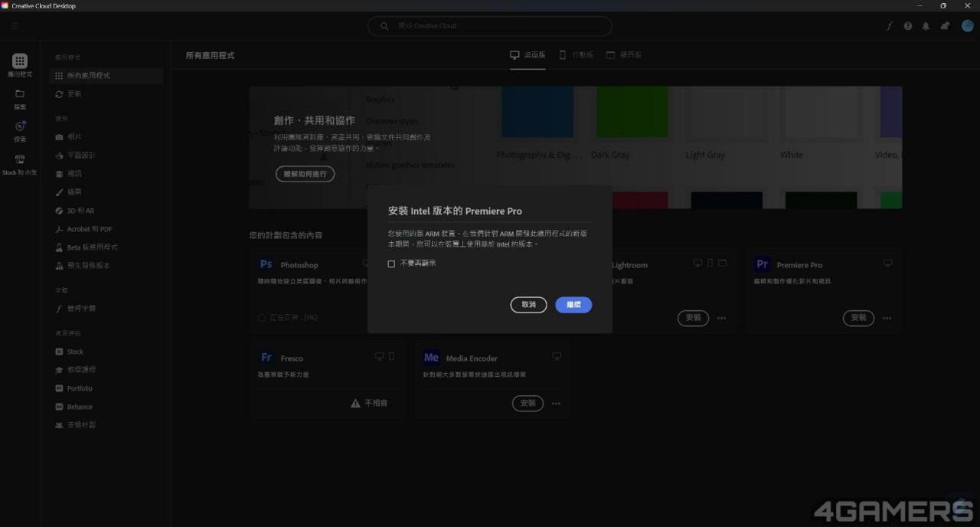This screenshot has height=527, width=980.
Task: Open 支援社群 support community link in sidebar
Action: (106, 425)
